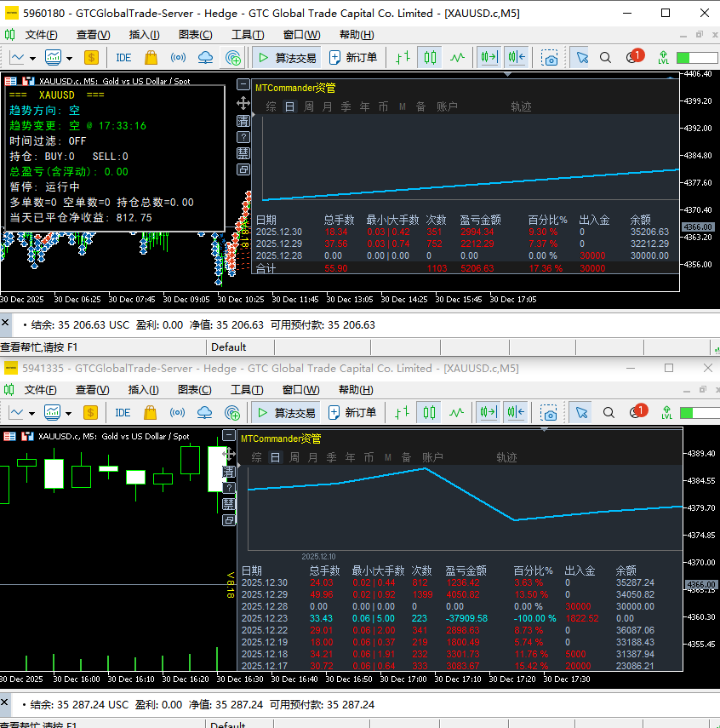Click LVL icon in top window toolbar
The height and width of the screenshot is (728, 720).
(663, 58)
